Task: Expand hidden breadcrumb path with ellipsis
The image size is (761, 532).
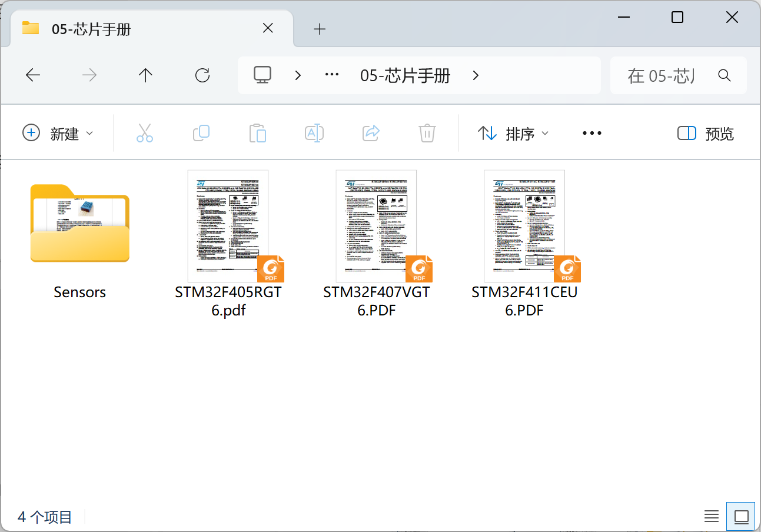Action: pyautogui.click(x=331, y=75)
